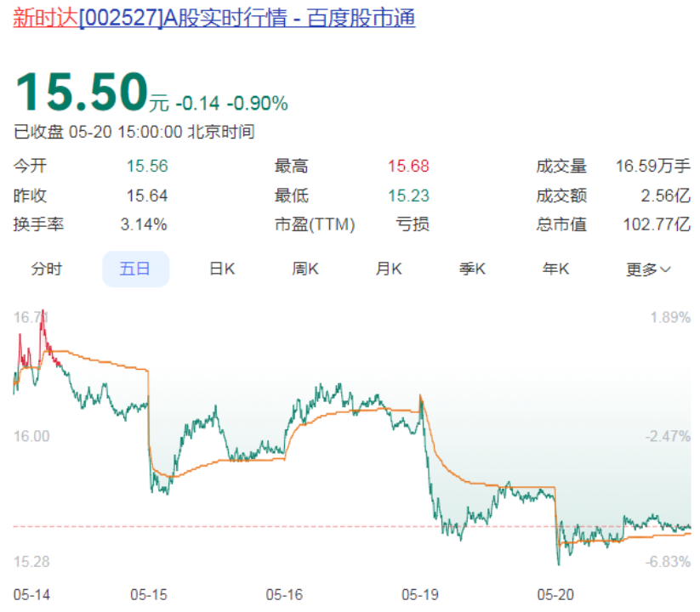This screenshot has height=612, width=700.
Task: Click the 05-14 date label on chart axis
Action: tap(31, 595)
